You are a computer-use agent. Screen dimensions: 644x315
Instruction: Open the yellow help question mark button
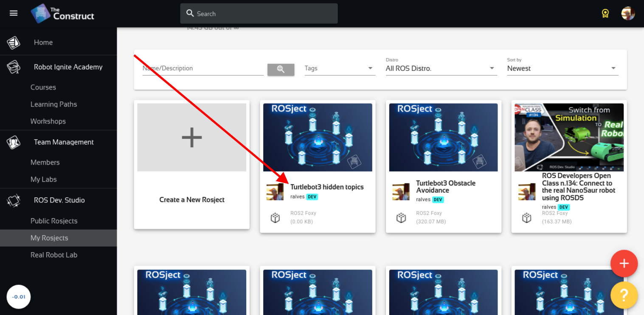pos(624,295)
